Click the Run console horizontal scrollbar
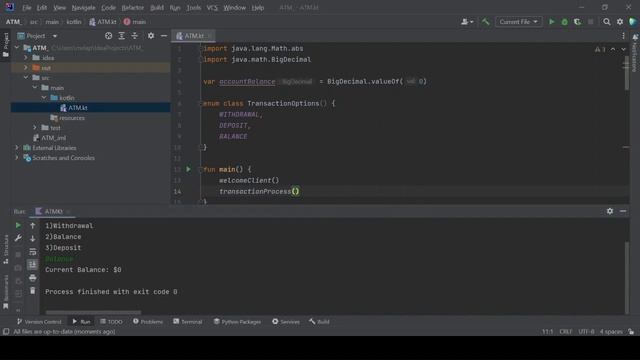640x360 pixels. (93, 313)
